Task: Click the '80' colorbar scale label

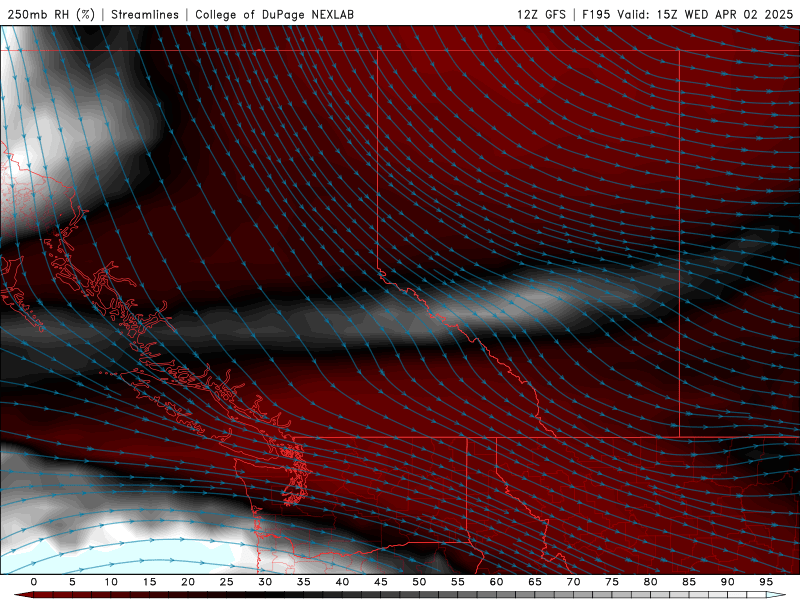Action: 650,582
